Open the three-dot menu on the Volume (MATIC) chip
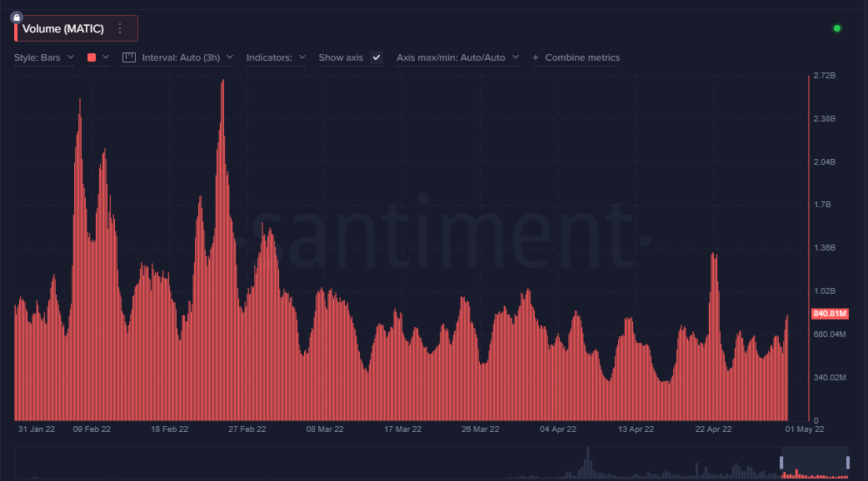 point(120,29)
